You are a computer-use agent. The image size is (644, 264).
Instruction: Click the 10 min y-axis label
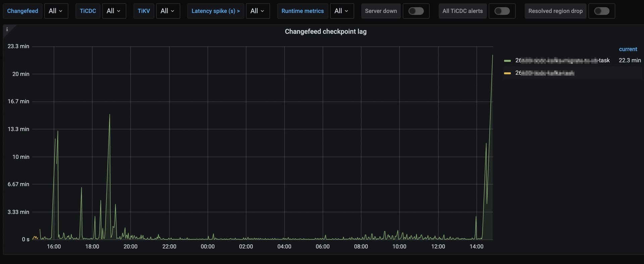point(21,157)
